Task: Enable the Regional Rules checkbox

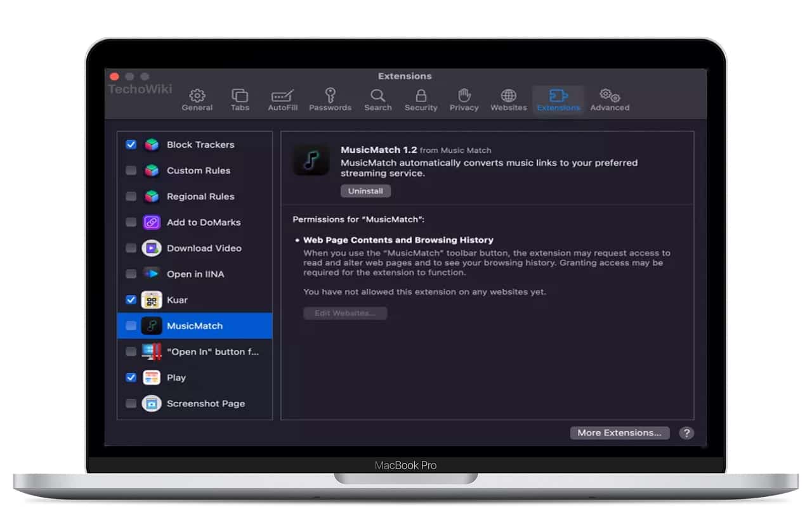Action: click(131, 197)
